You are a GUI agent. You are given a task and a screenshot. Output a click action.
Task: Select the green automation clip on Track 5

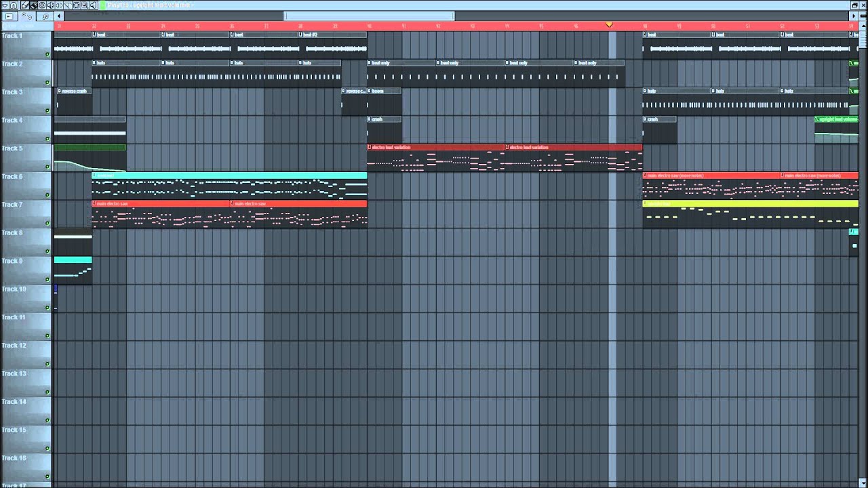90,157
